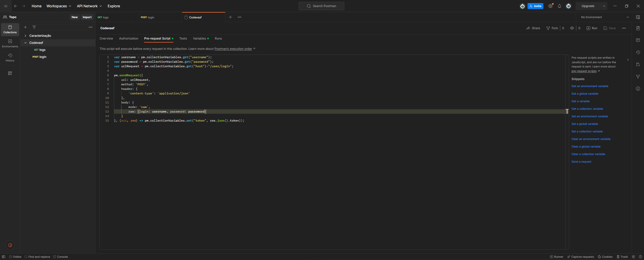644x260 pixels.
Task: Toggle watch collection eye icon
Action: click(572, 28)
